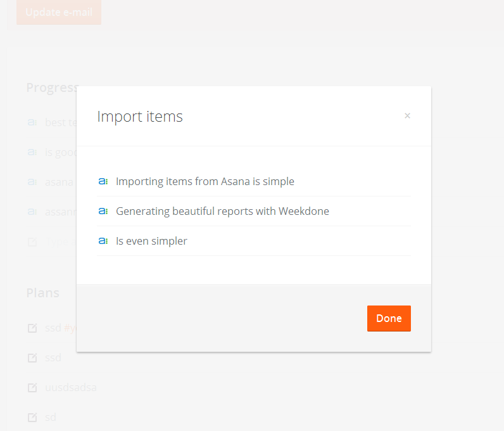Select 'Importing items from Asana is simple' item
This screenshot has width=504, height=431.
click(x=254, y=181)
